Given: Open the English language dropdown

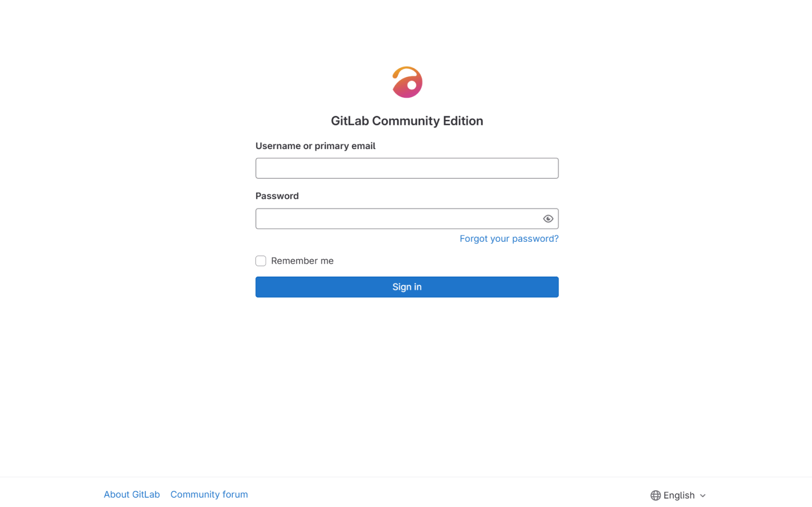Looking at the screenshot, I should 678,495.
